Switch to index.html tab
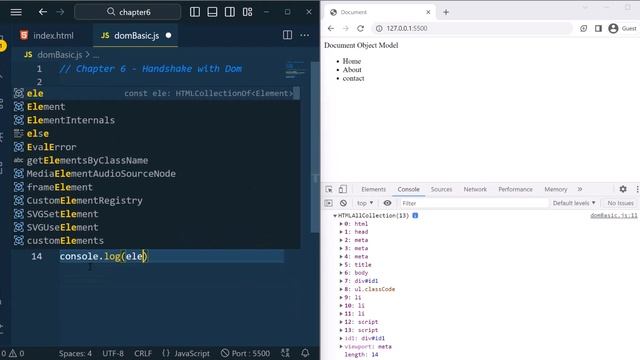The image size is (640, 360). (47, 36)
